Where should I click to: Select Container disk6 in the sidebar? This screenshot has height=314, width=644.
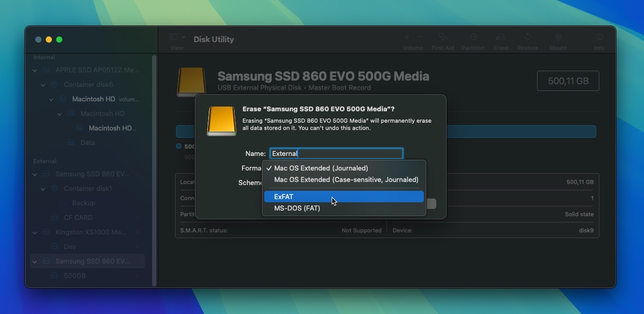coord(87,85)
